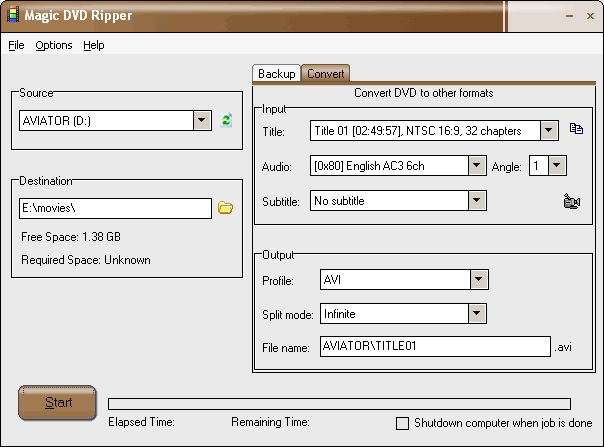Open the Options menu
The width and height of the screenshot is (604, 447).
click(x=54, y=45)
